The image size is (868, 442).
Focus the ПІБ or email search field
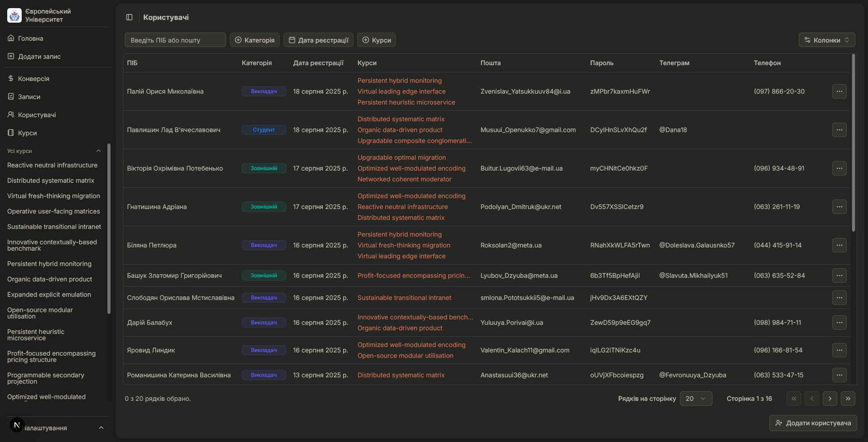coord(175,40)
